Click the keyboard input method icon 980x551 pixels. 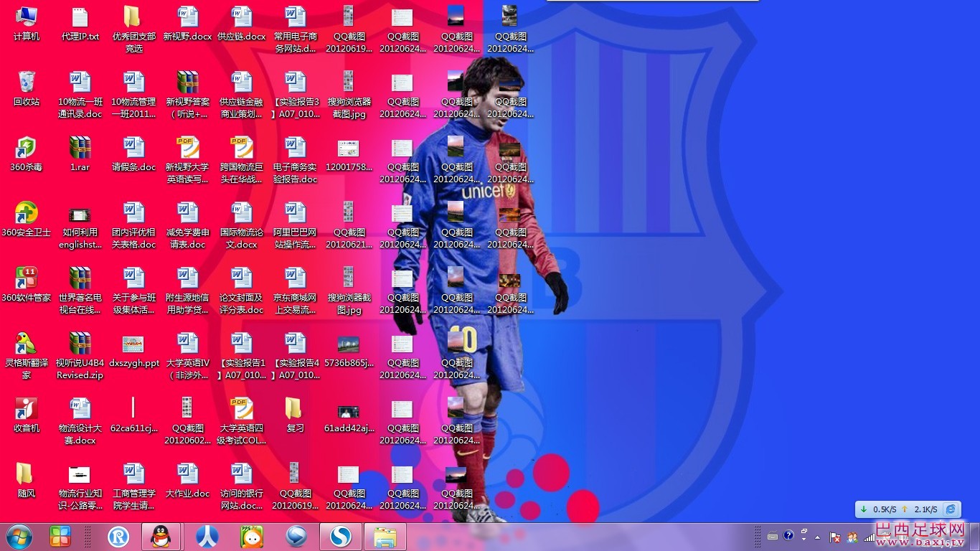(x=773, y=536)
